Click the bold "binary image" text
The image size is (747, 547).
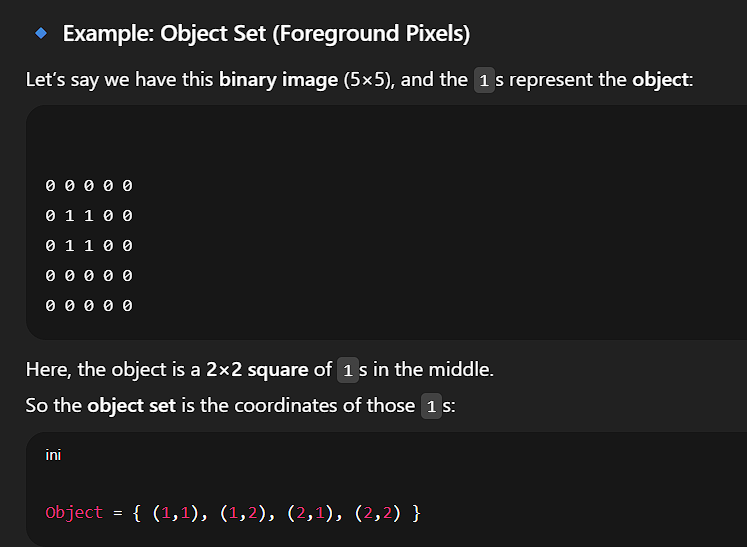tap(278, 79)
